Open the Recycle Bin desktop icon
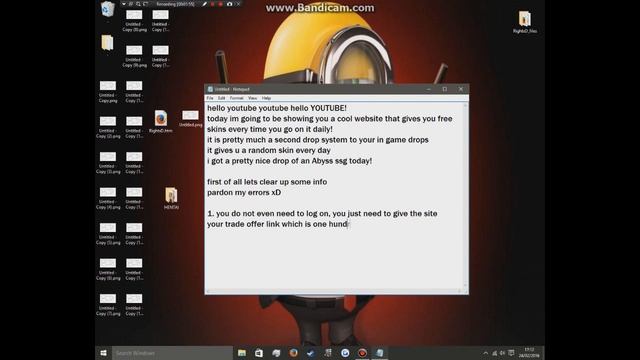Screen dimensions: 640x360 [x=108, y=9]
